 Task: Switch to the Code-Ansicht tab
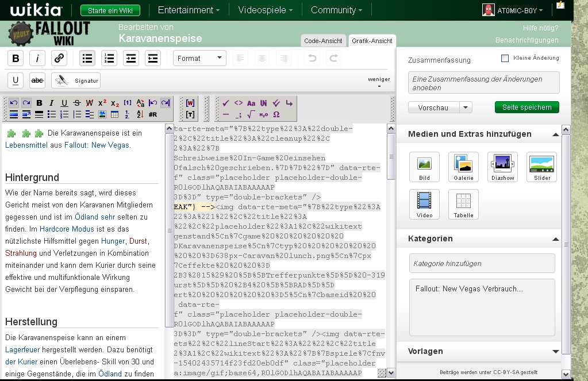pyautogui.click(x=324, y=41)
